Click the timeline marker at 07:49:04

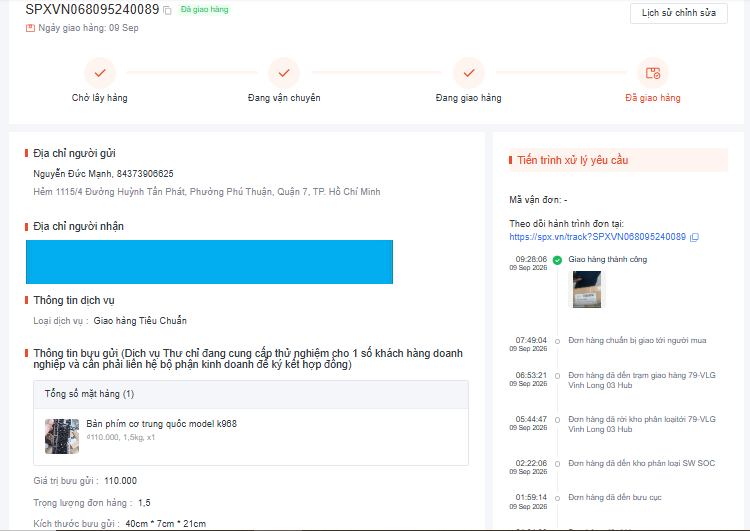(x=557, y=342)
